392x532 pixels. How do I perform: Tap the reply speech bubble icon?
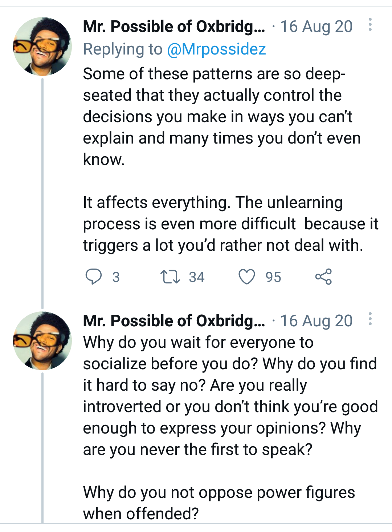[93, 277]
